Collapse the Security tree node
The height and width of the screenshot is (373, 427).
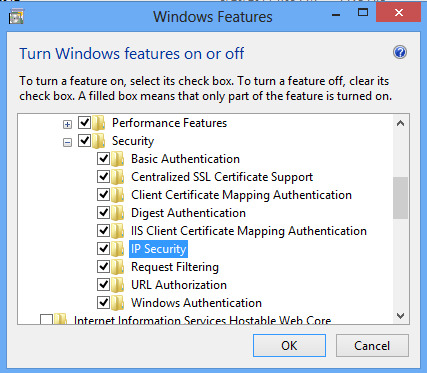(x=67, y=143)
